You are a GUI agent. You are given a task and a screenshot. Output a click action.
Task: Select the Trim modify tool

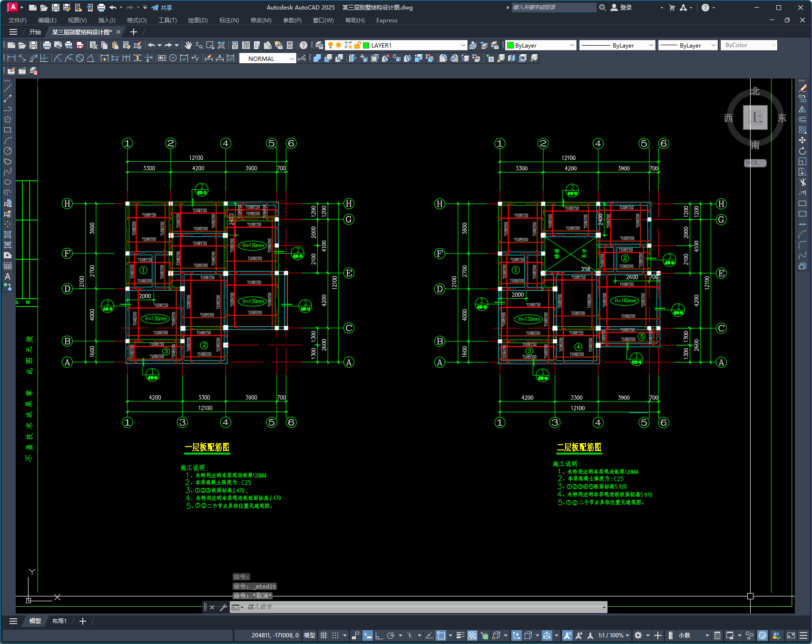(x=802, y=182)
